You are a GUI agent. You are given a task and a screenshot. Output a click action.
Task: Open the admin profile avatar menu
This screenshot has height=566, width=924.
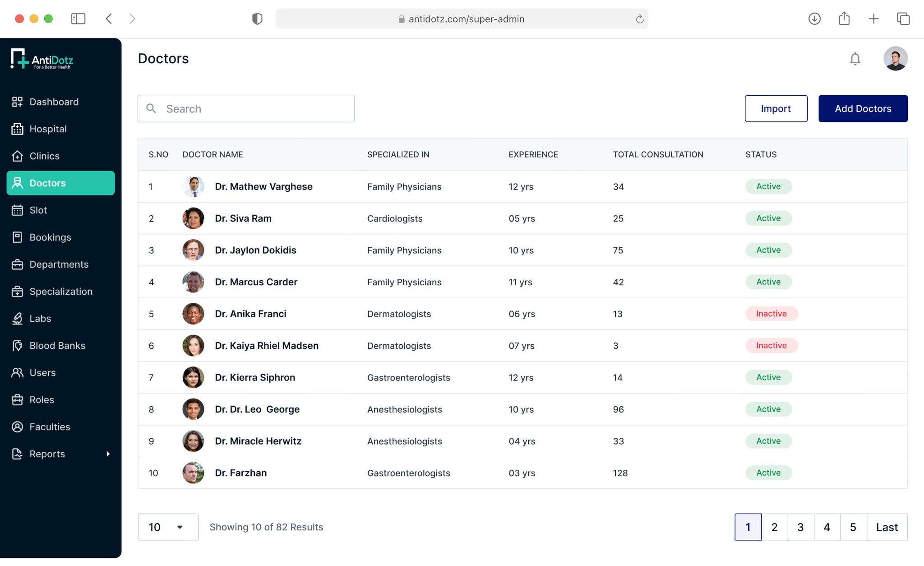pyautogui.click(x=895, y=59)
